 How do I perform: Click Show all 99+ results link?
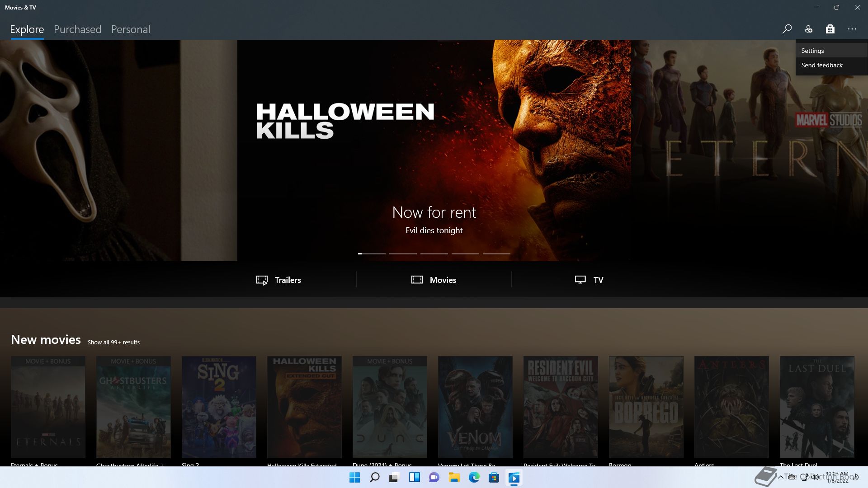113,342
